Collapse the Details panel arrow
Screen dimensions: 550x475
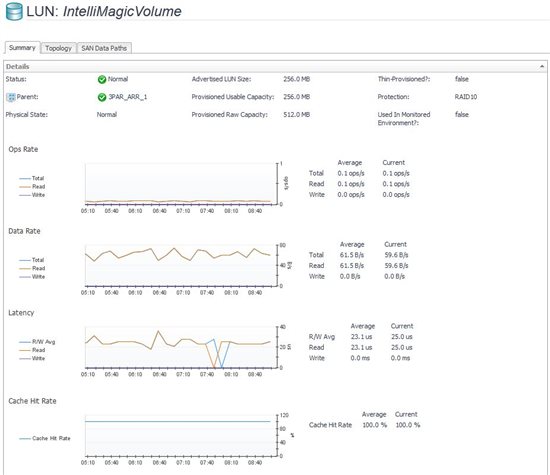542,66
